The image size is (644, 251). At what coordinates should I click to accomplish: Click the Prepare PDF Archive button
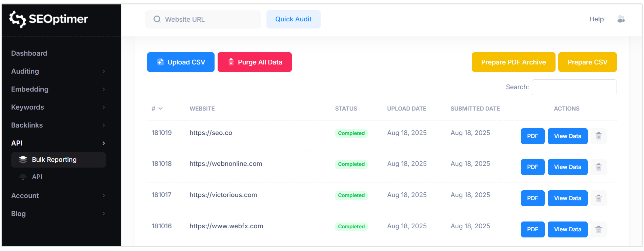[513, 62]
